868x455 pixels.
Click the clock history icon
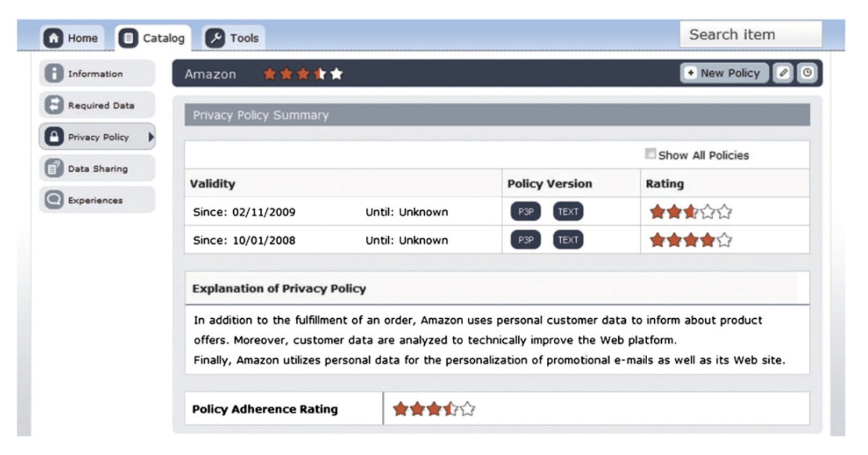(807, 73)
